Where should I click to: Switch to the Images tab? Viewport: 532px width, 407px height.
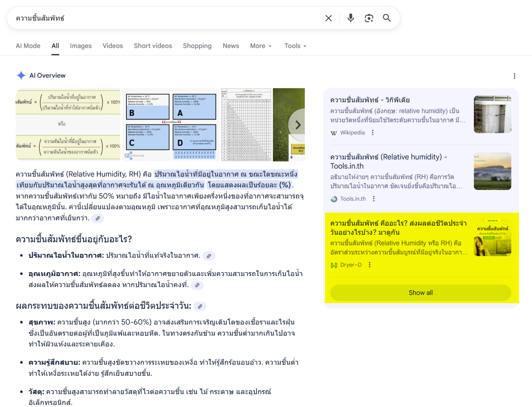(81, 46)
